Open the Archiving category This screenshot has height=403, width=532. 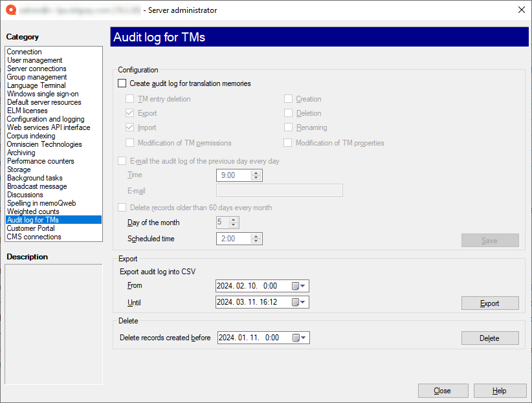21,153
